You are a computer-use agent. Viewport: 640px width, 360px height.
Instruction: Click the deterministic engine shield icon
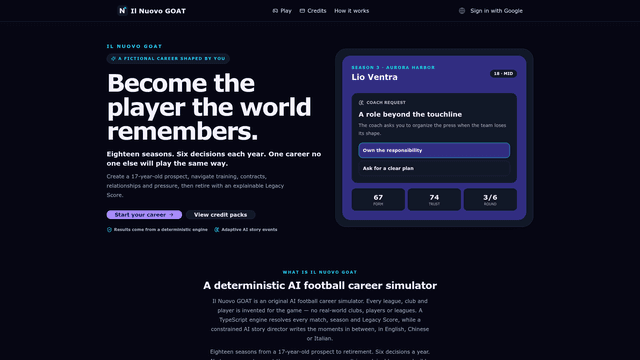point(109,230)
